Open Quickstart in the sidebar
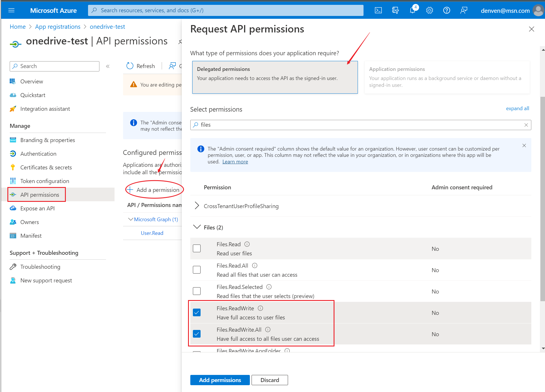 point(33,95)
